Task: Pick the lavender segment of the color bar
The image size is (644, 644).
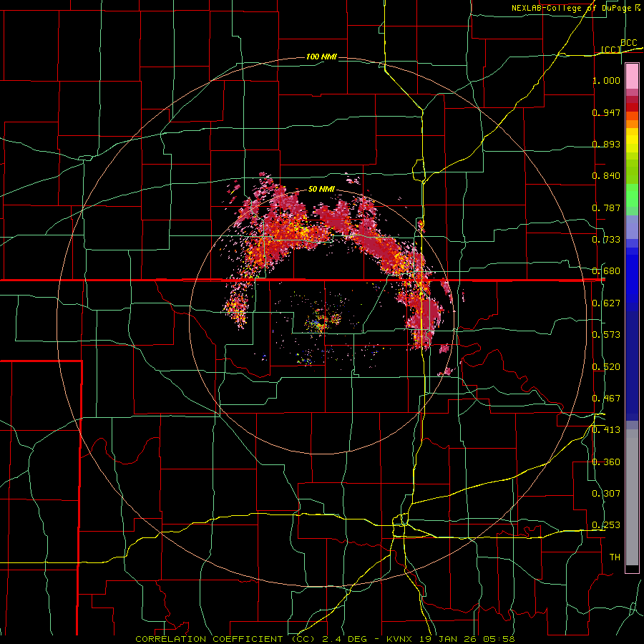Action: tap(632, 228)
